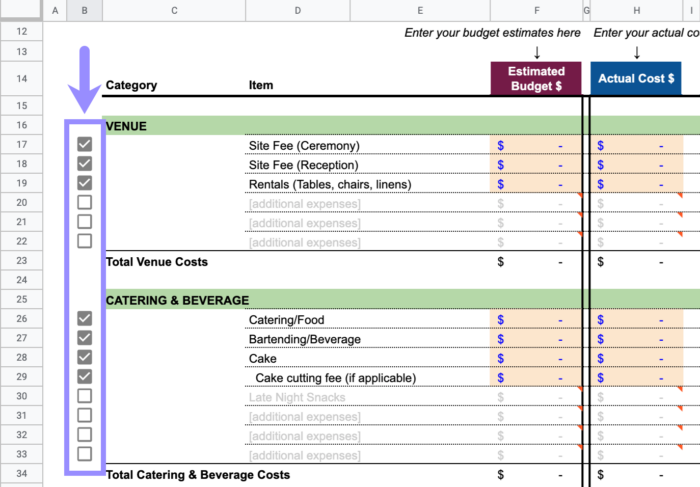Click the Item heading cell
Screen dimensions: 700x487
261,85
